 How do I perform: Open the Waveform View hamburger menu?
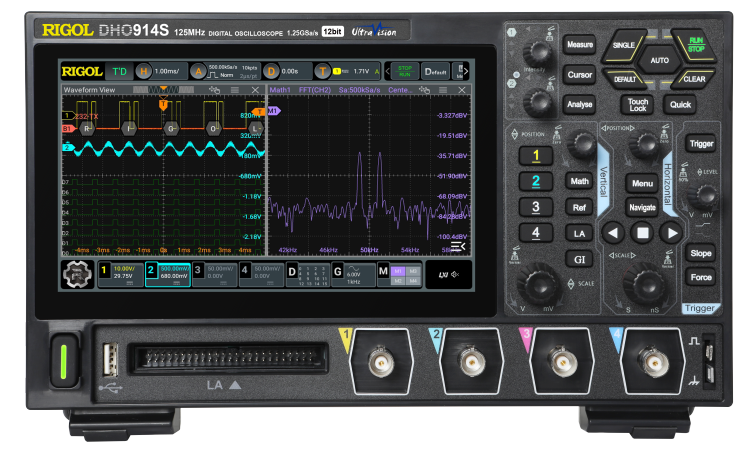[x=234, y=90]
